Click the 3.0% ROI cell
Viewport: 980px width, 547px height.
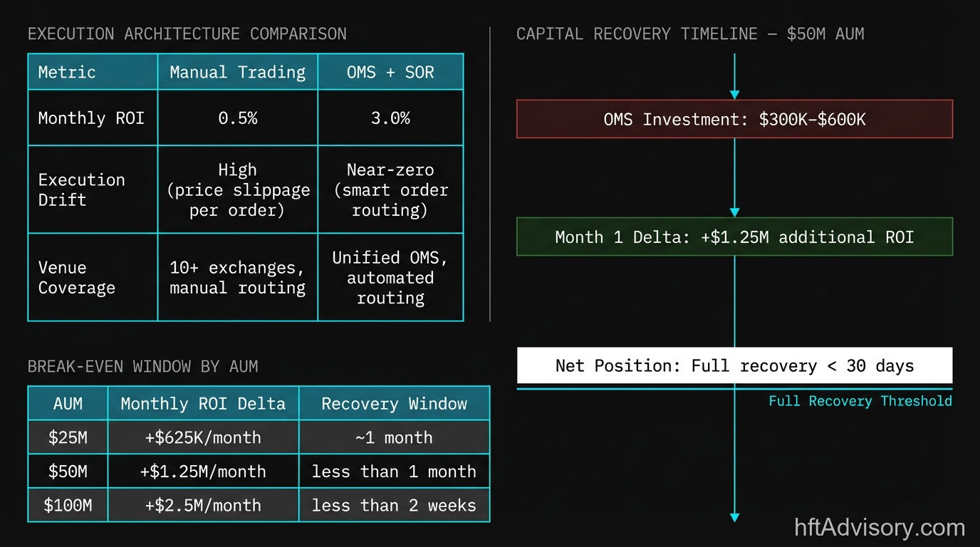(390, 118)
